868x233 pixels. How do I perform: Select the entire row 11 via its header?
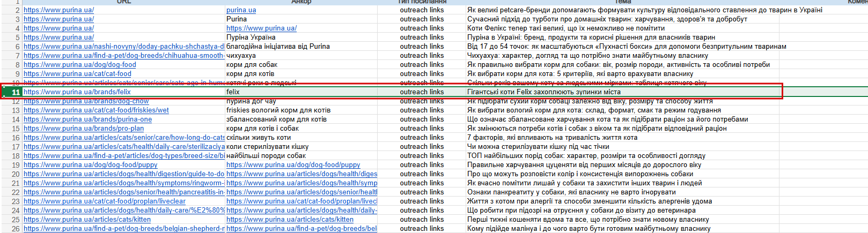tap(11, 92)
